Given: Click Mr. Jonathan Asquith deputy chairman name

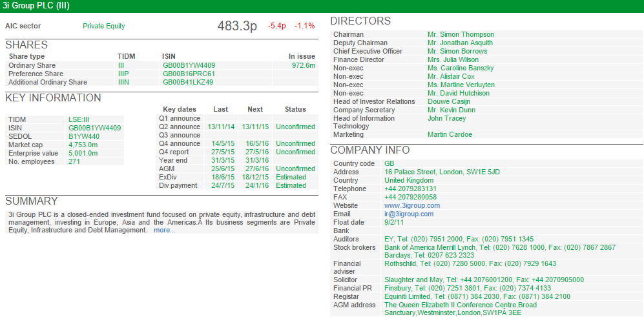Looking at the screenshot, I should point(460,43).
